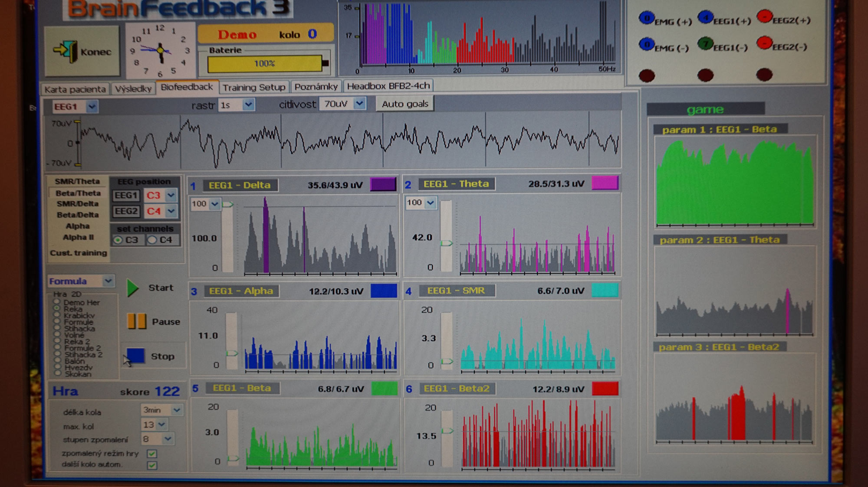
Task: Open the citlivost 70uV dropdown
Action: click(x=359, y=103)
